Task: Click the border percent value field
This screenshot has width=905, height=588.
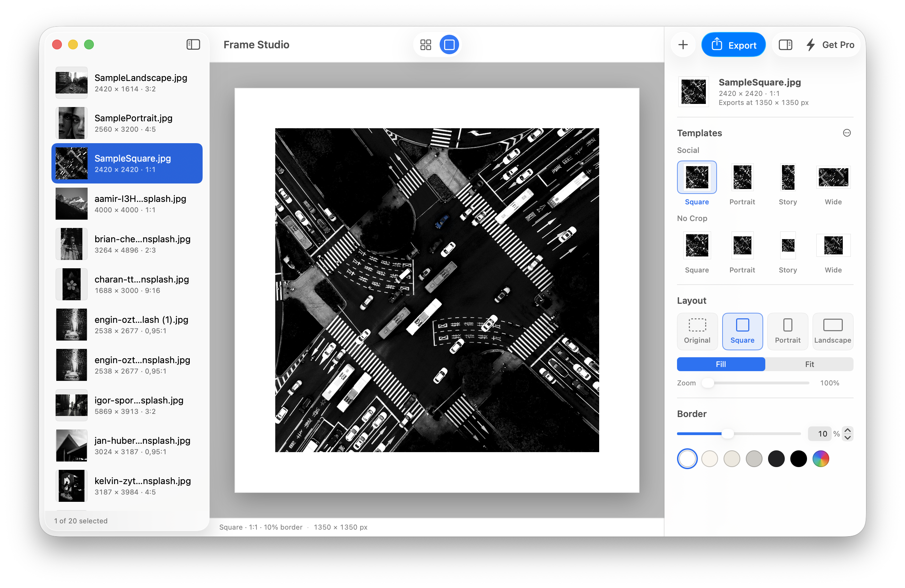Action: [820, 434]
